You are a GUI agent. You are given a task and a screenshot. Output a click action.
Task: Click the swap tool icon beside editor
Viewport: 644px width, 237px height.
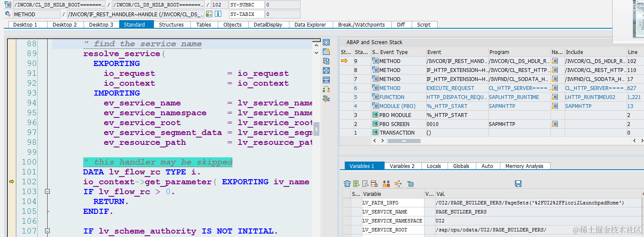pyautogui.click(x=326, y=89)
